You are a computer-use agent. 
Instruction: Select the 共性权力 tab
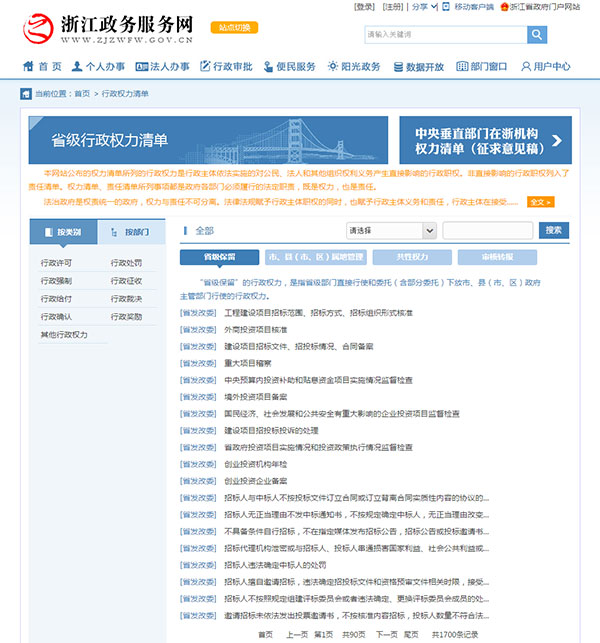(411, 257)
